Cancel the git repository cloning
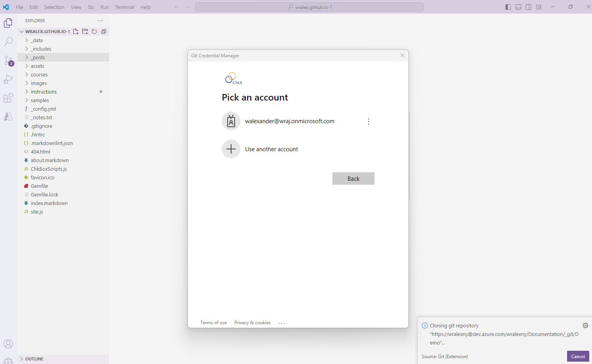 pos(578,356)
